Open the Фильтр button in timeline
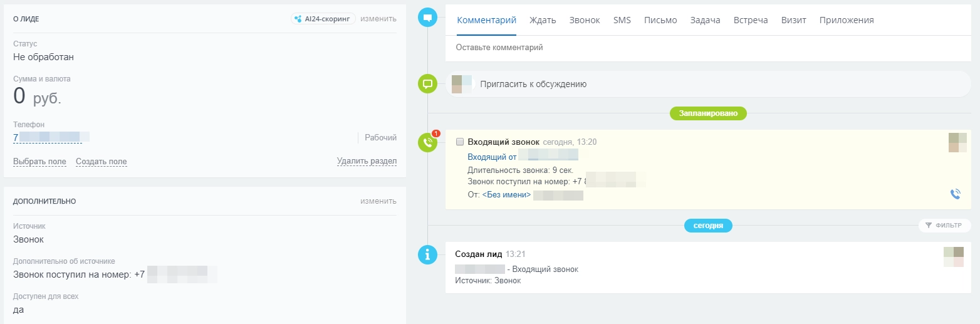The width and height of the screenshot is (980, 324). 944,226
